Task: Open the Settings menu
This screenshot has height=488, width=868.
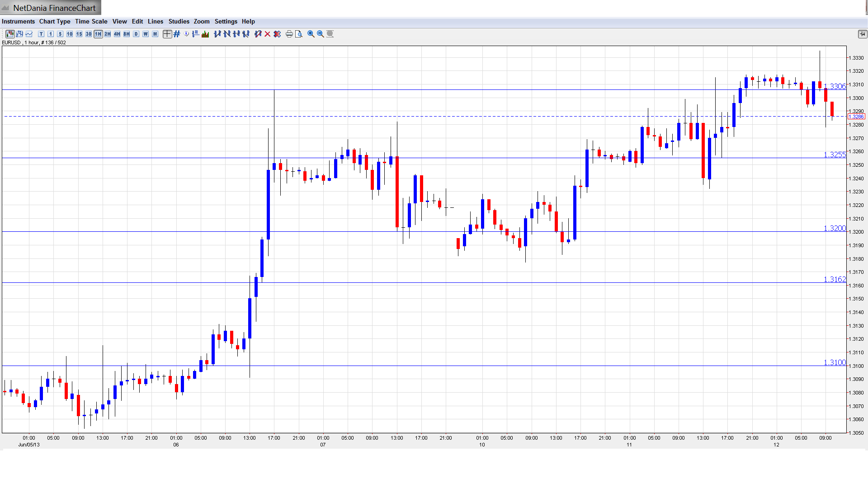Action: coord(226,21)
